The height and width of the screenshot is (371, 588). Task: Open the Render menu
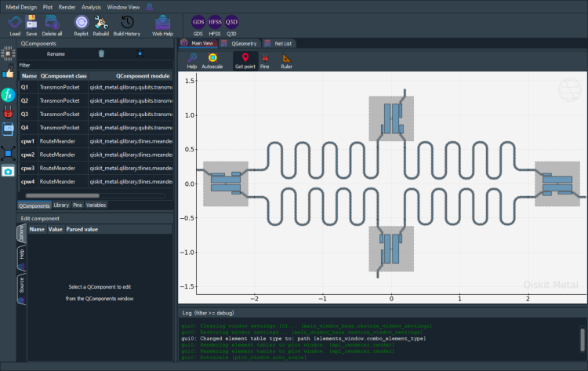pyautogui.click(x=67, y=7)
